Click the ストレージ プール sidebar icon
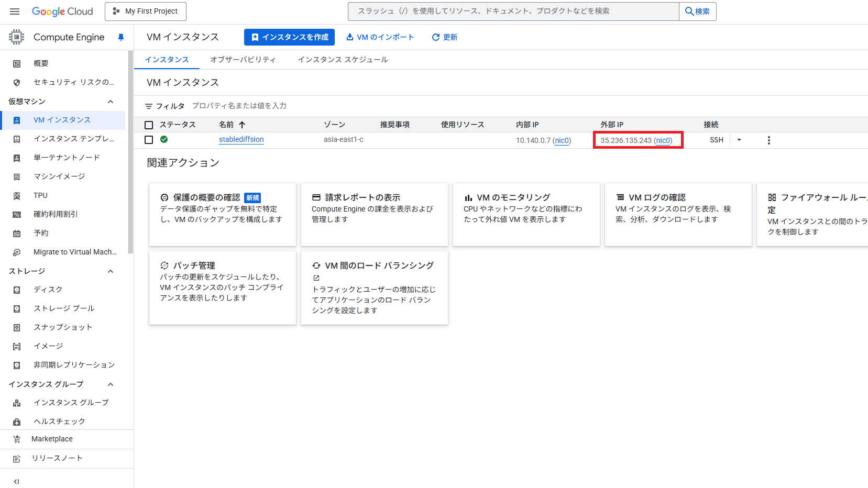The image size is (868, 488). (x=17, y=308)
